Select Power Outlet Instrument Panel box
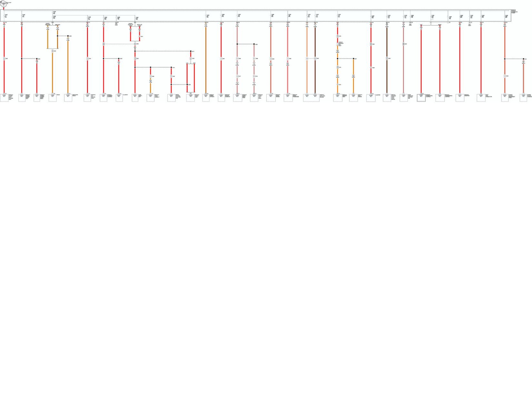 pyautogui.click(x=505, y=98)
